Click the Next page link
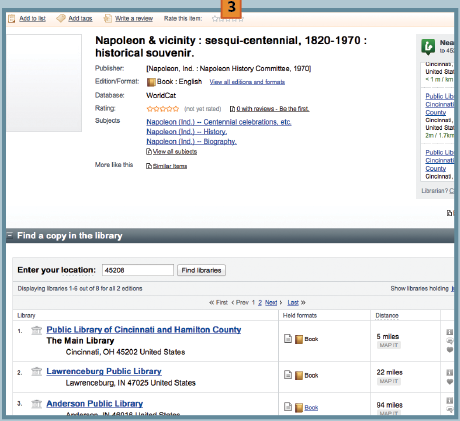Screen dimensions: 460x421 (271, 303)
